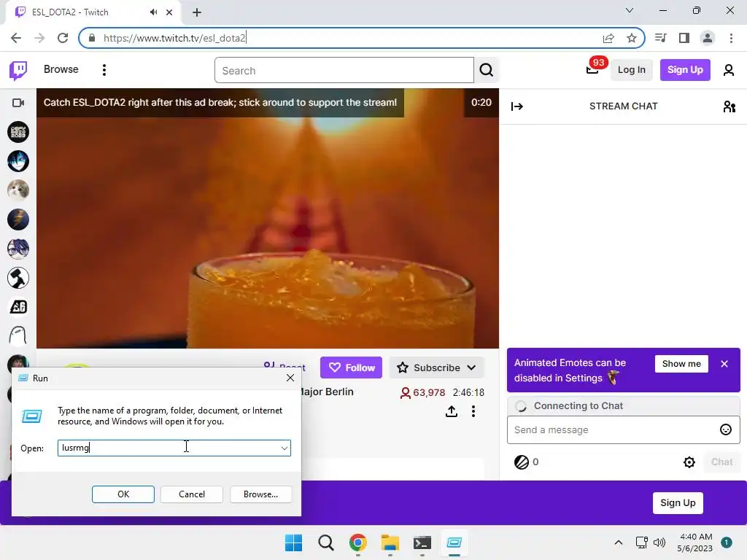Open the notifications inbox with 93 badge
The height and width of the screenshot is (560, 747).
[x=592, y=70]
